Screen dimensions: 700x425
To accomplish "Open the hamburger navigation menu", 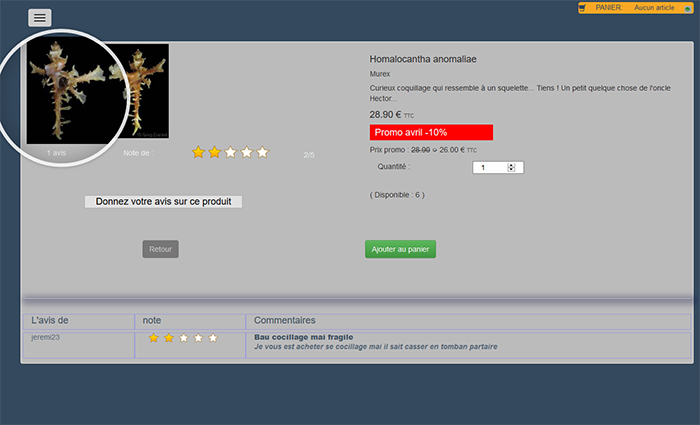I will coord(40,18).
